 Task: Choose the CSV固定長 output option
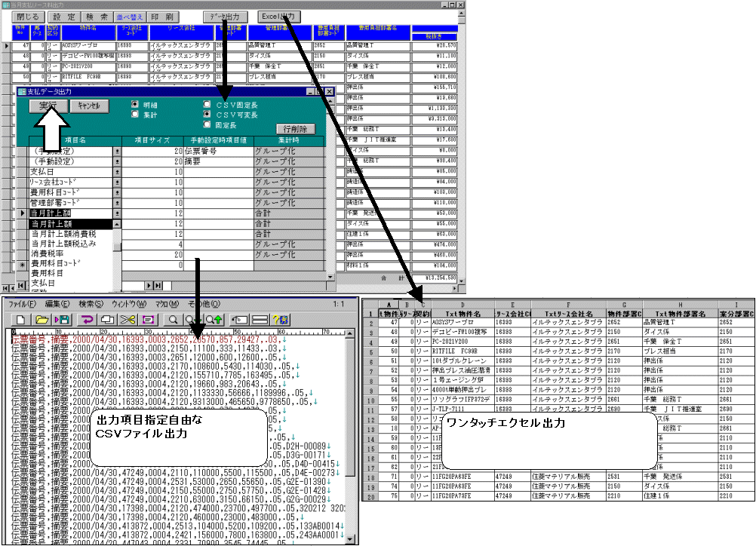207,104
